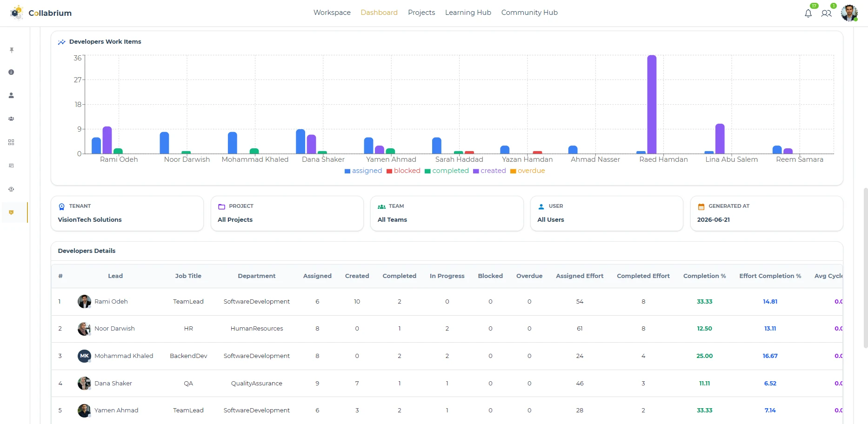The height and width of the screenshot is (424, 868).
Task: Open the circled user icon in sidebar
Action: 11,189
